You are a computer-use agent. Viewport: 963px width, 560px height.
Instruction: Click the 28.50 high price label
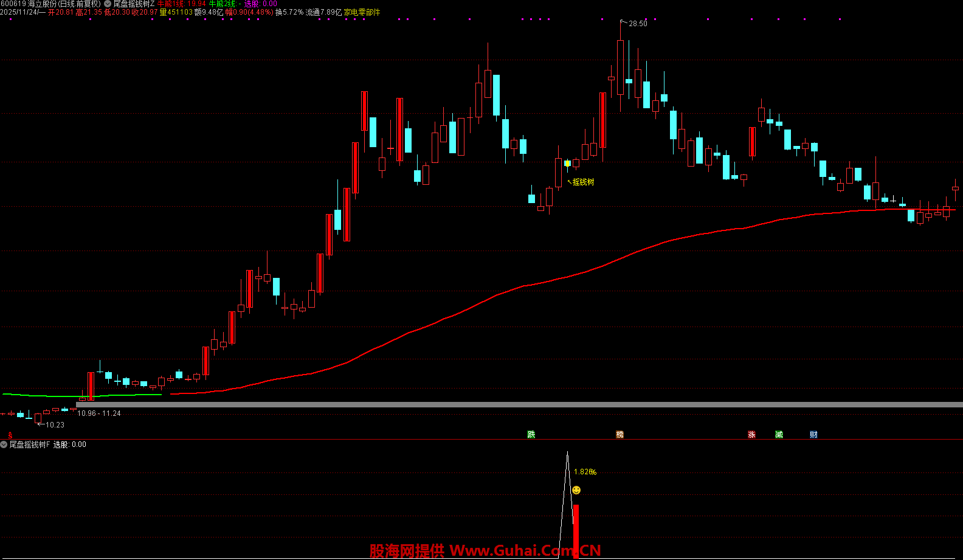(x=638, y=24)
